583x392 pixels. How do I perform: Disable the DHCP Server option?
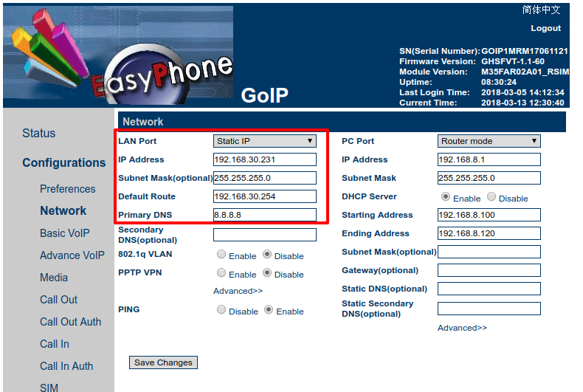tap(491, 198)
